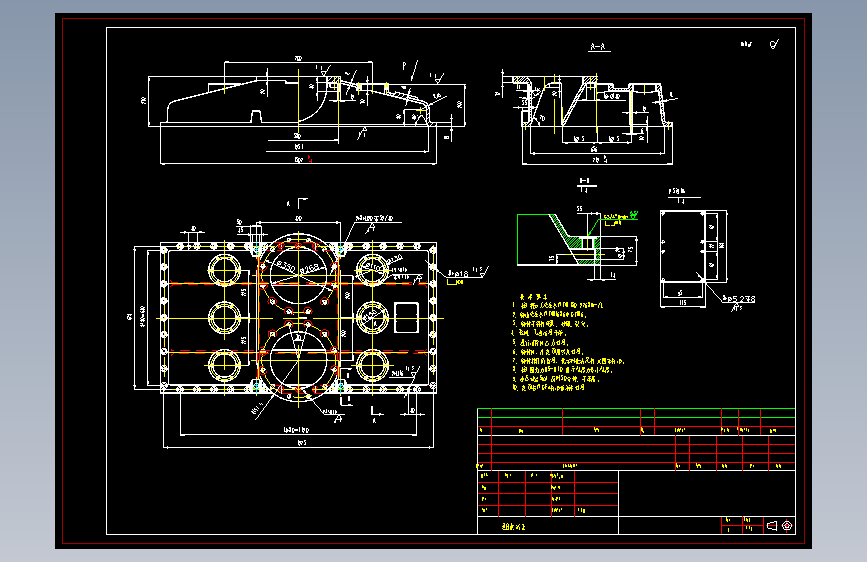
Task: Click the yellow technical requirements heading
Action: pos(534,297)
